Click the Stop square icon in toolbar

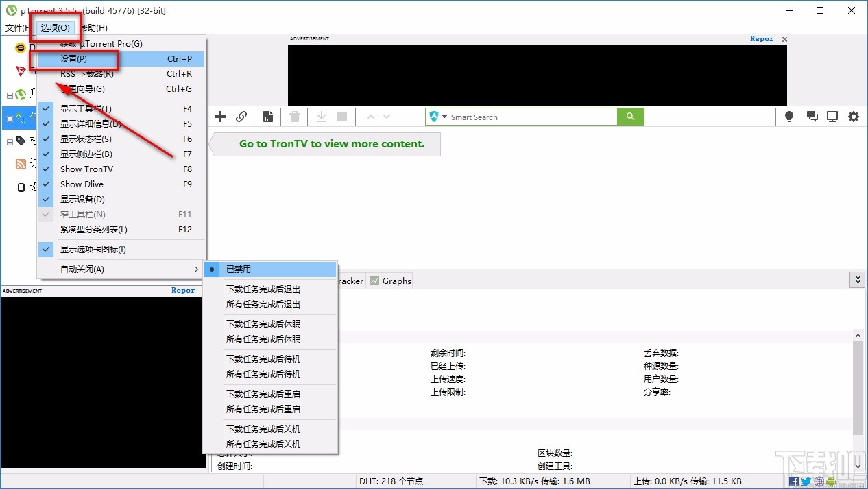click(x=342, y=117)
